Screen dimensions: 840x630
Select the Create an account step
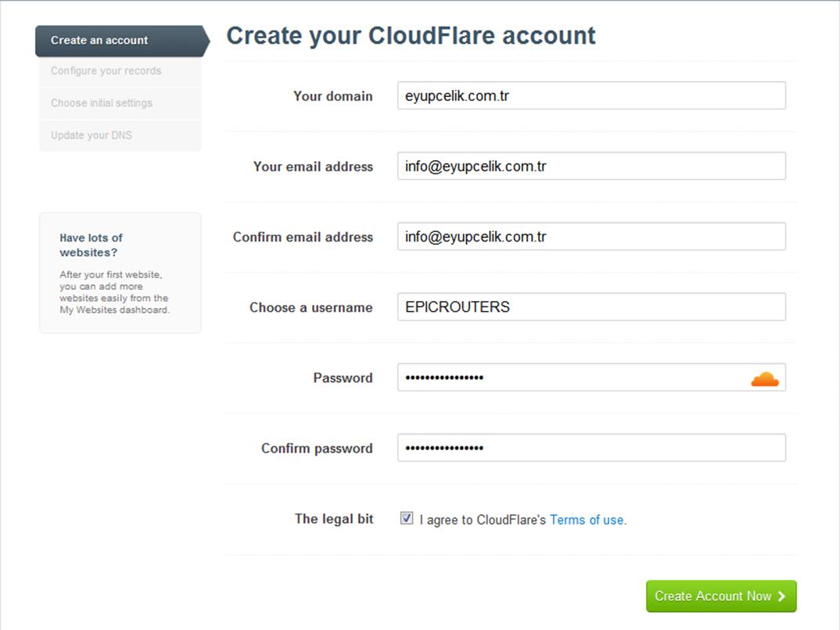(122, 41)
